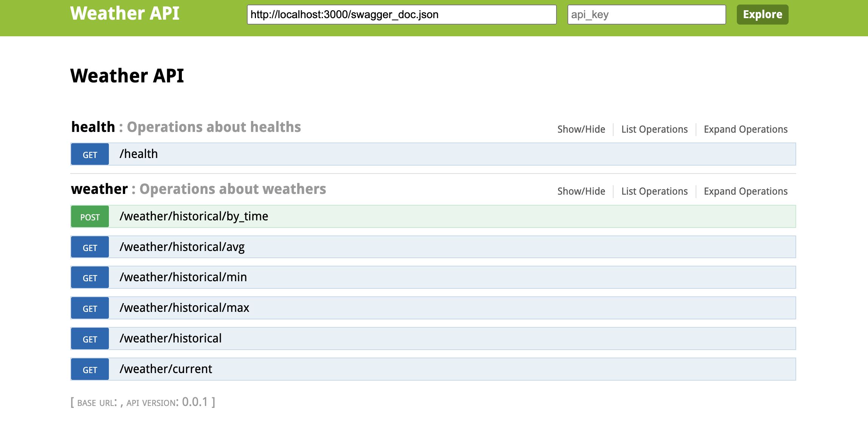Click the GET badge for /health

click(x=90, y=155)
